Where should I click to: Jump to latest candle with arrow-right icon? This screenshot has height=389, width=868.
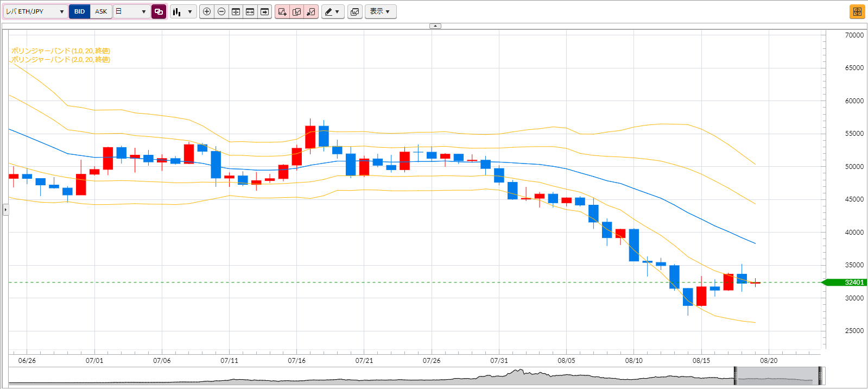point(264,11)
